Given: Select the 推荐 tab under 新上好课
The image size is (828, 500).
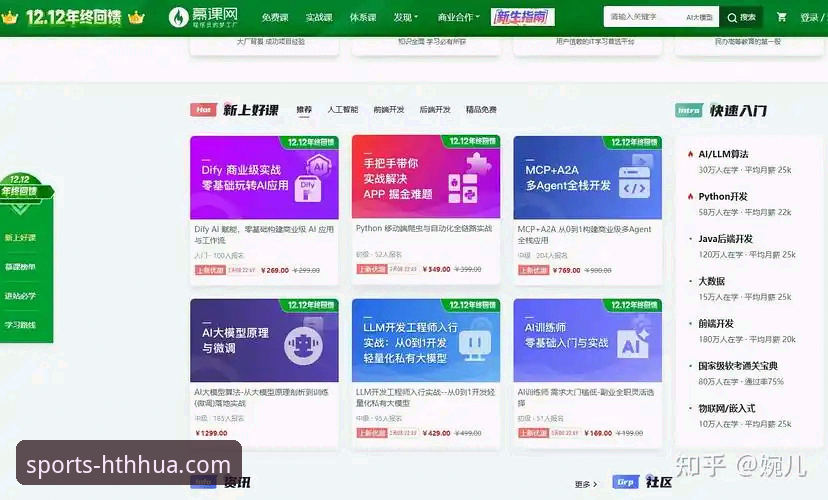Looking at the screenshot, I should click(x=304, y=109).
